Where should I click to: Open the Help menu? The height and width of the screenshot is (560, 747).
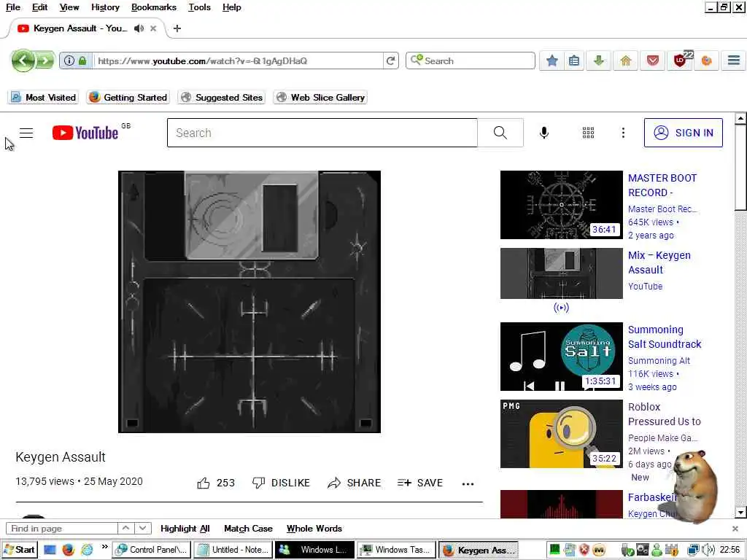pos(231,7)
